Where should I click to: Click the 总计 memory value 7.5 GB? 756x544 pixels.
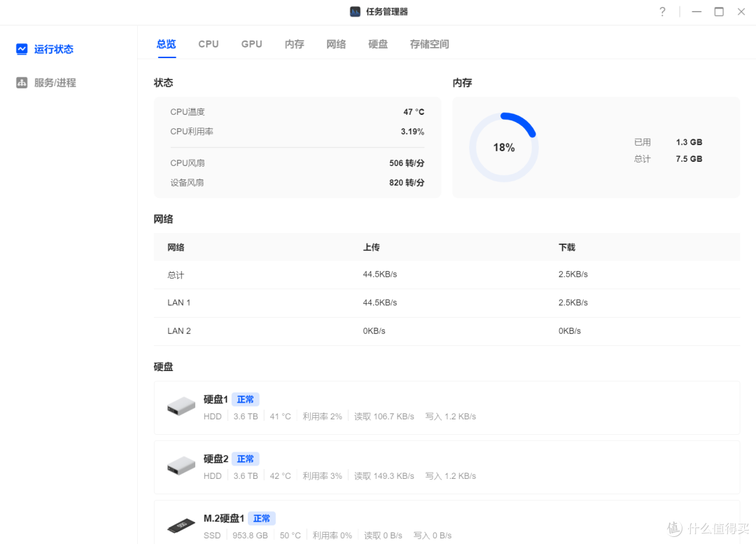tap(689, 159)
